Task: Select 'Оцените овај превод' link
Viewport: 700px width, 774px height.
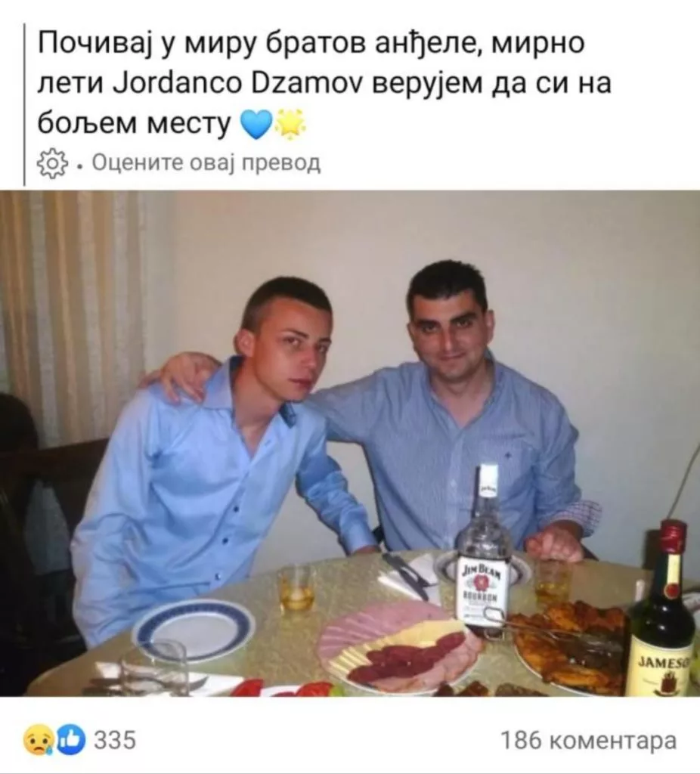Action: click(206, 162)
